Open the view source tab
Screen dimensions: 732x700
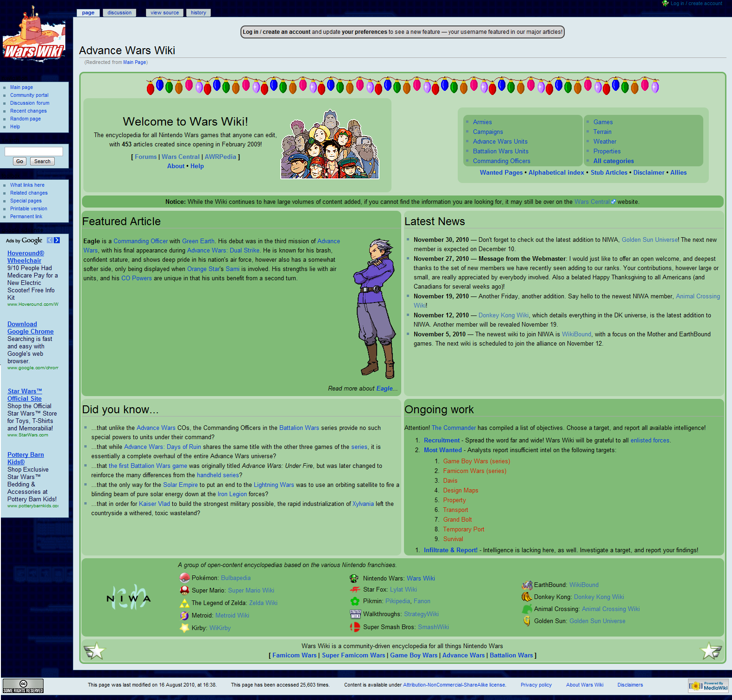tap(164, 13)
